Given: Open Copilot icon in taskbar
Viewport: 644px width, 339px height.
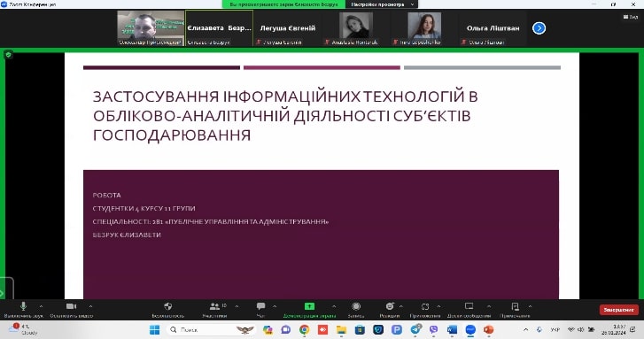Looking at the screenshot, I should [268, 329].
